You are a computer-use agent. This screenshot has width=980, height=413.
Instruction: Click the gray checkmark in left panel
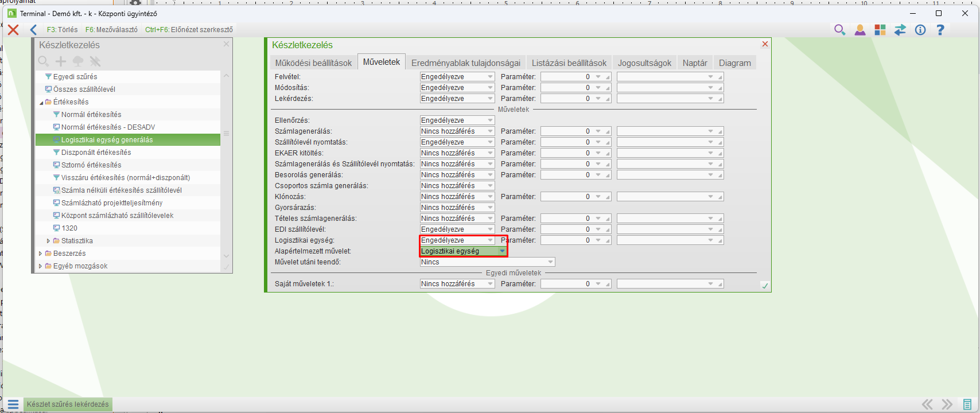(226, 267)
